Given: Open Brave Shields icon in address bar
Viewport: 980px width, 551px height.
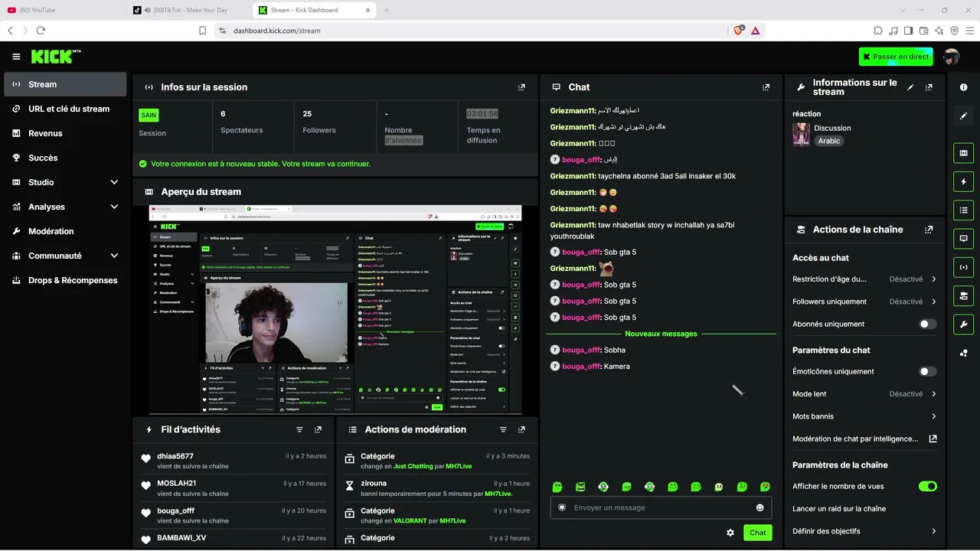Looking at the screenshot, I should point(738,31).
